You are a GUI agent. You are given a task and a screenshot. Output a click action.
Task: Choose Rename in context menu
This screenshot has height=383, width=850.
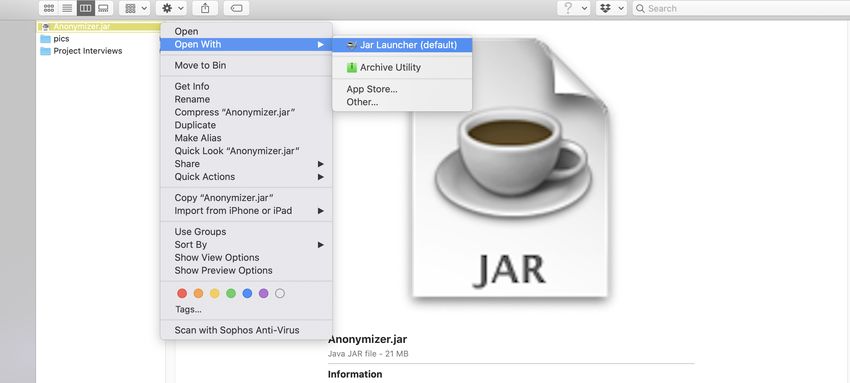pos(246,99)
